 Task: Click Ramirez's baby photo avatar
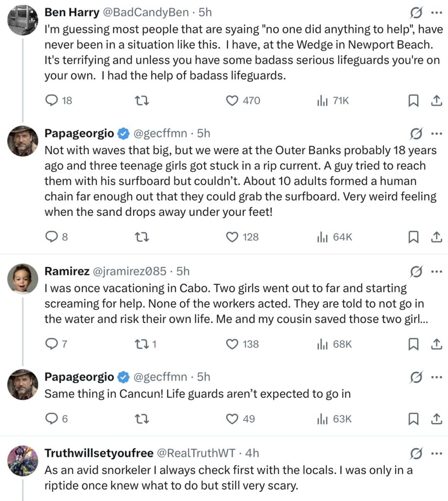(x=23, y=278)
